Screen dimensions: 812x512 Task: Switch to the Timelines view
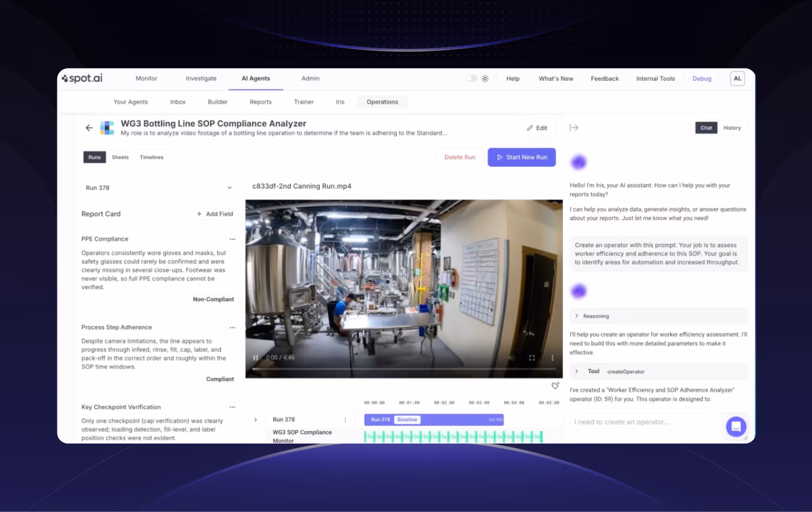pyautogui.click(x=151, y=157)
